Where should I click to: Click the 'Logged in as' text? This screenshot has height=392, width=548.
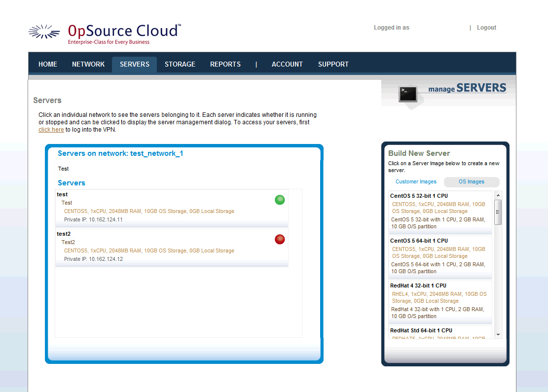point(392,28)
